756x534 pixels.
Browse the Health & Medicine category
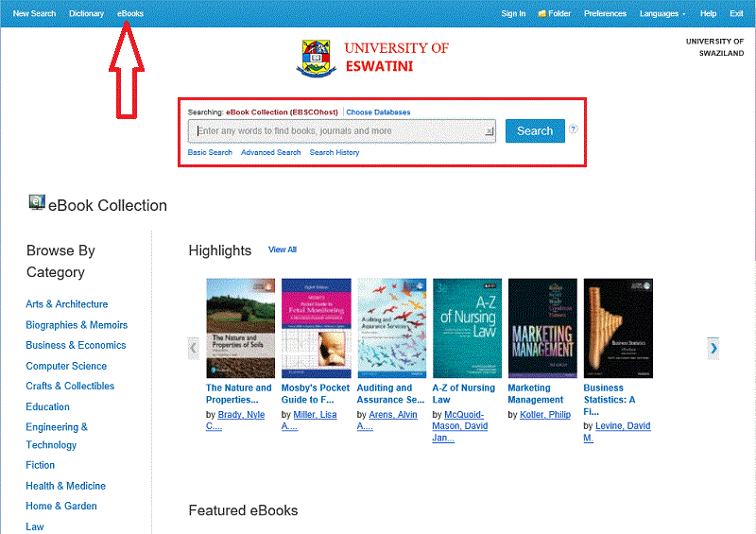coord(65,486)
